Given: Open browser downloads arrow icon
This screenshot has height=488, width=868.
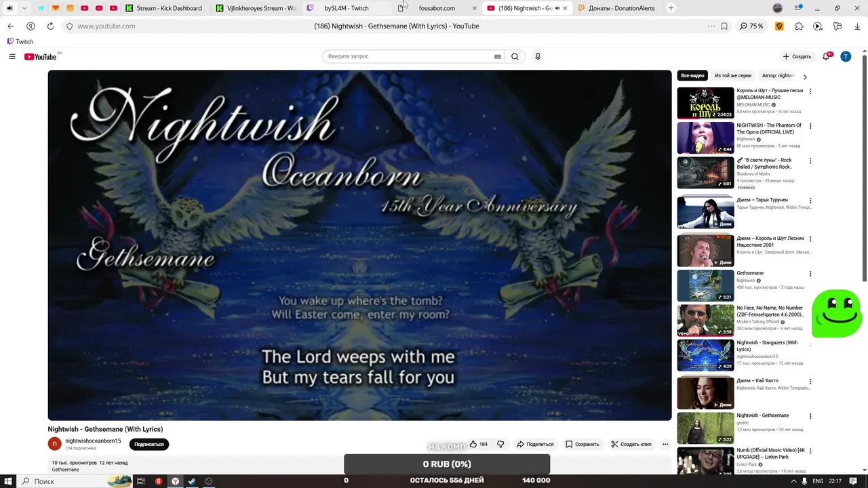Looking at the screenshot, I should [857, 26].
